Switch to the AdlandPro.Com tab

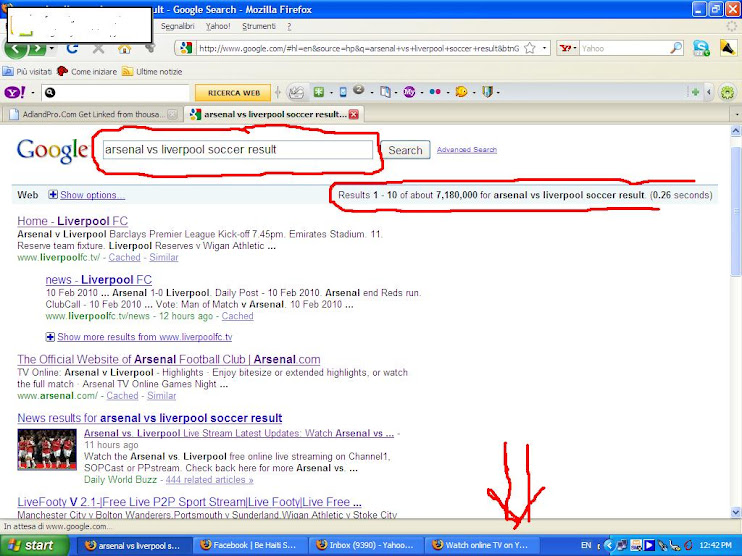click(92, 114)
